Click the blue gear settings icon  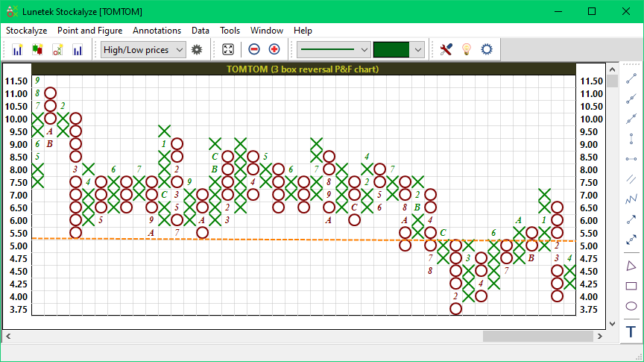click(x=487, y=50)
